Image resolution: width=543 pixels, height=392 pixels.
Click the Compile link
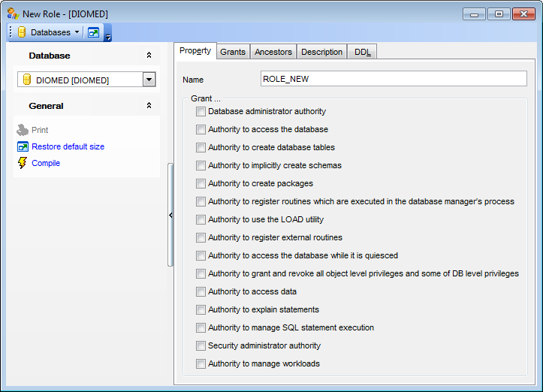click(46, 163)
